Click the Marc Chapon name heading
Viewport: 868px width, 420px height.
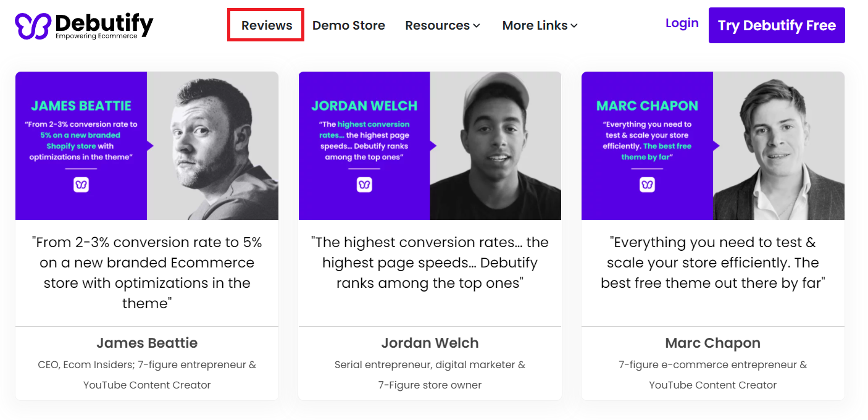(x=712, y=343)
